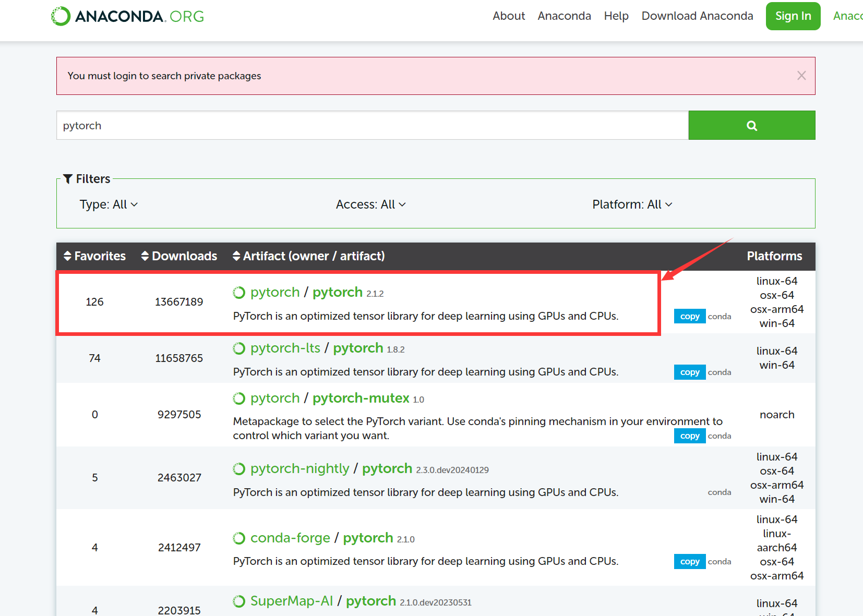Screen dimensions: 863x616
Task: Open the pytorch 2.3.0.dev20240129 artifact link
Action: tap(387, 469)
